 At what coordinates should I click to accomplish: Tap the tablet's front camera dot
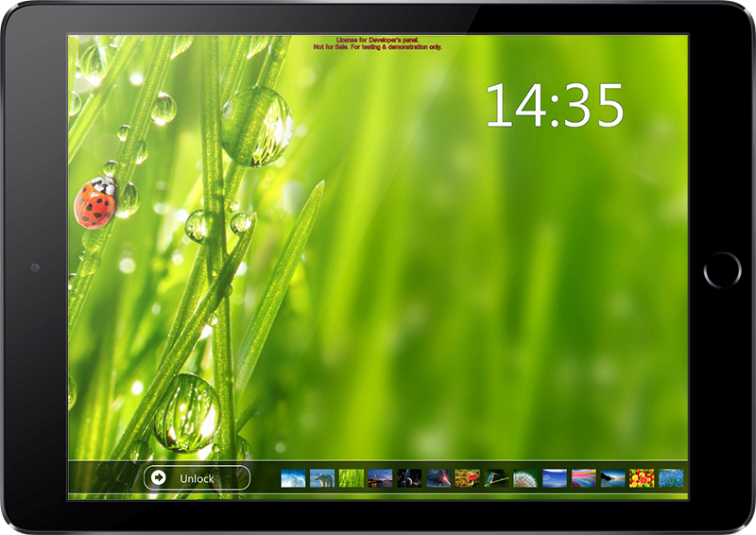[35, 267]
